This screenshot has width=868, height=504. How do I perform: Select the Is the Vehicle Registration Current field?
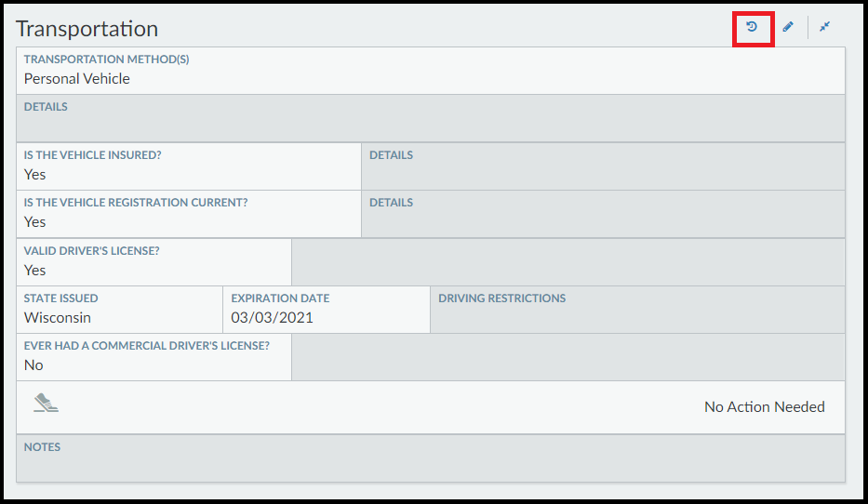189,213
